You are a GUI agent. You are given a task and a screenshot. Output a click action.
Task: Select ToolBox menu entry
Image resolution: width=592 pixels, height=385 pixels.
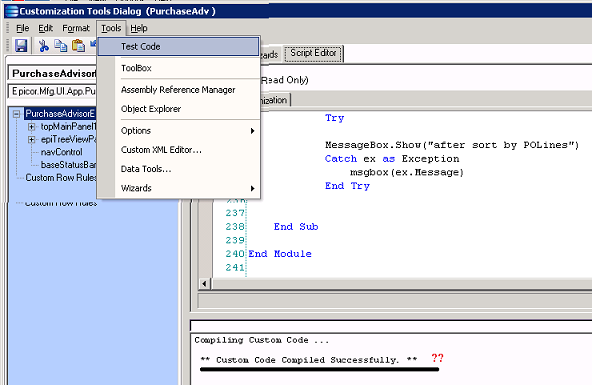(178, 68)
